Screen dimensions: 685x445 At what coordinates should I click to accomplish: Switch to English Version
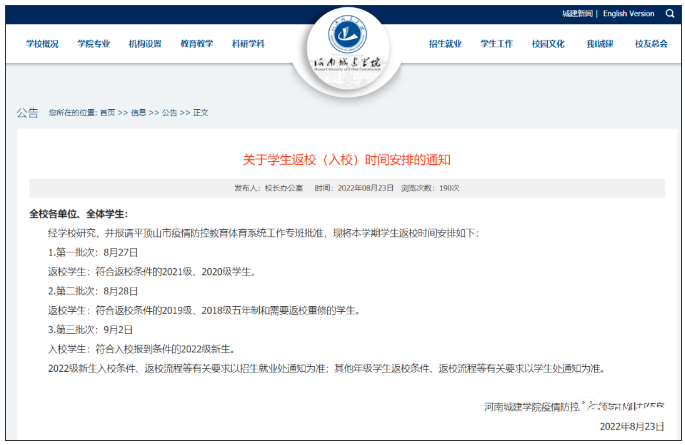click(x=628, y=14)
